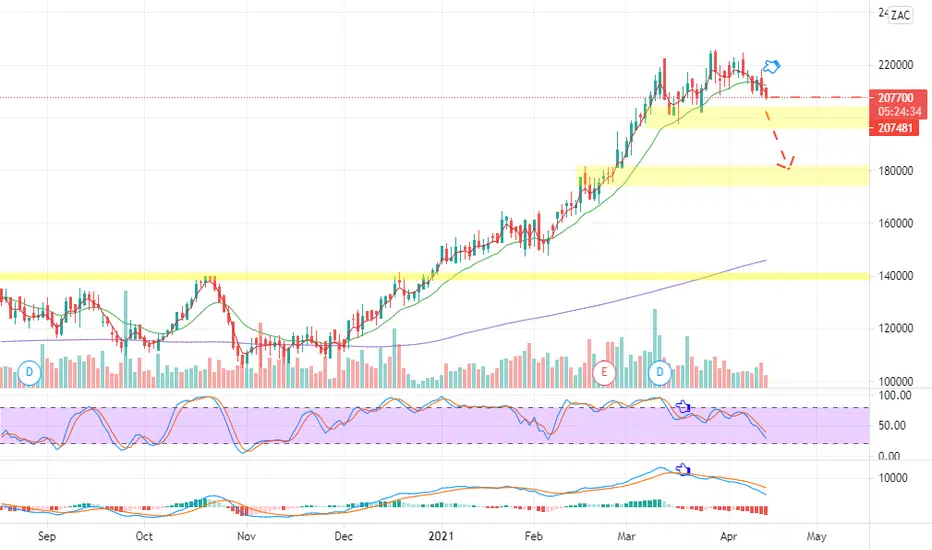This screenshot has height=550, width=932.
Task: Click the 120000 price axis label
Action: point(895,329)
